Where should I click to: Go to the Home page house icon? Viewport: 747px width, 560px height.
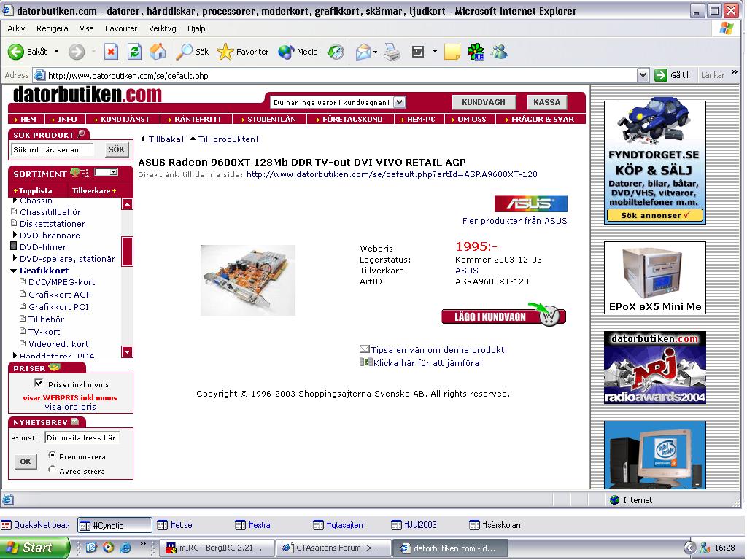(x=158, y=52)
